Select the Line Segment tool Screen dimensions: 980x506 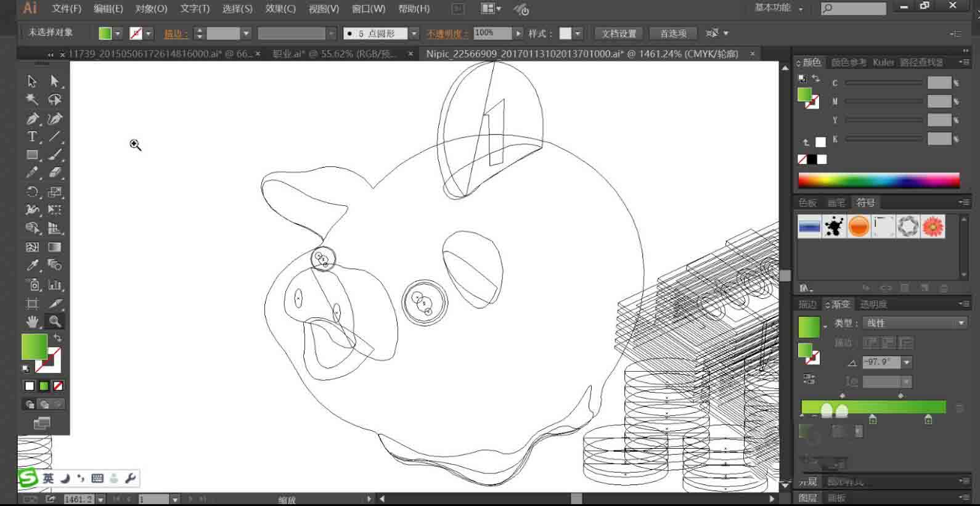point(55,137)
